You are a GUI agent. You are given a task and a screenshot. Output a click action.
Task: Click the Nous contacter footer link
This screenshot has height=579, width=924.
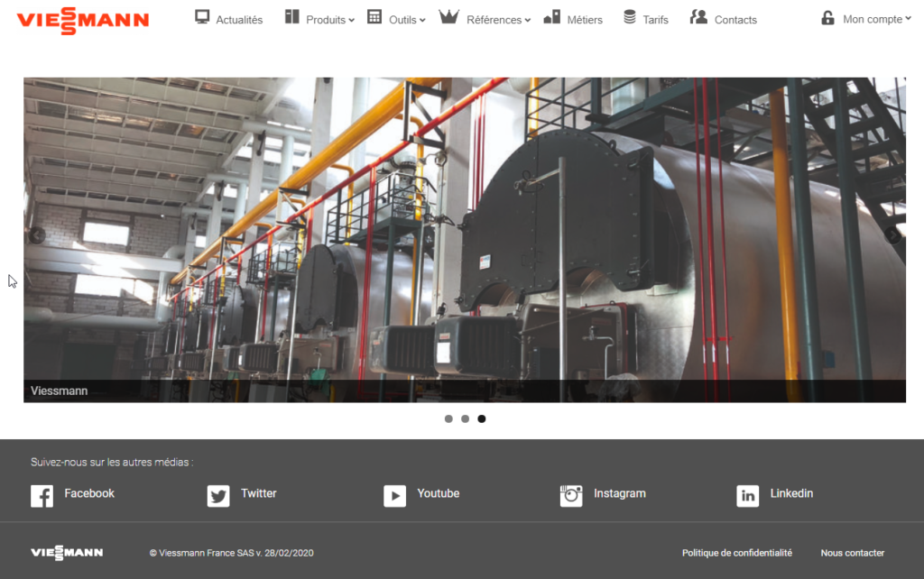point(852,553)
